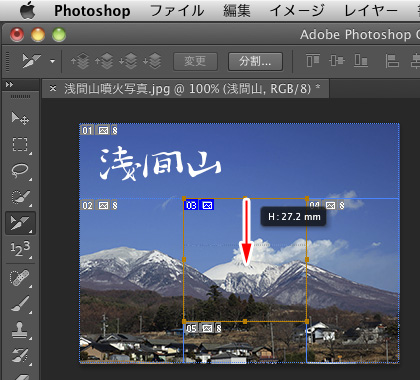
Task: Close the 浅間山噴火写真.jpg document tab
Action: click(x=53, y=88)
